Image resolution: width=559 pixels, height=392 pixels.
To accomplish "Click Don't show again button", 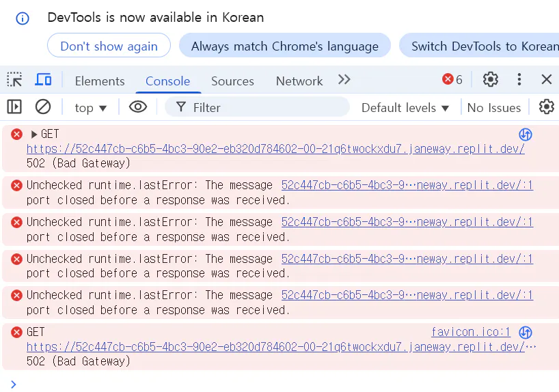I will pos(109,46).
